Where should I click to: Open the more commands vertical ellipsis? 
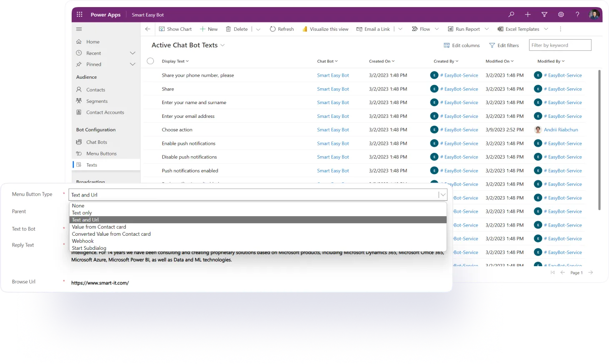560,29
